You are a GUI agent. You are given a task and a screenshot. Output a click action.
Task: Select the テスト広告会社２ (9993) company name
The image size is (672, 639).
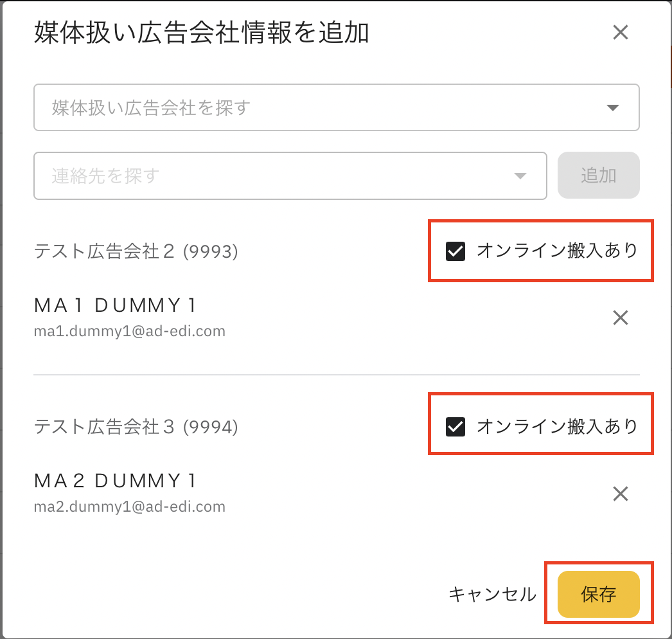[136, 251]
